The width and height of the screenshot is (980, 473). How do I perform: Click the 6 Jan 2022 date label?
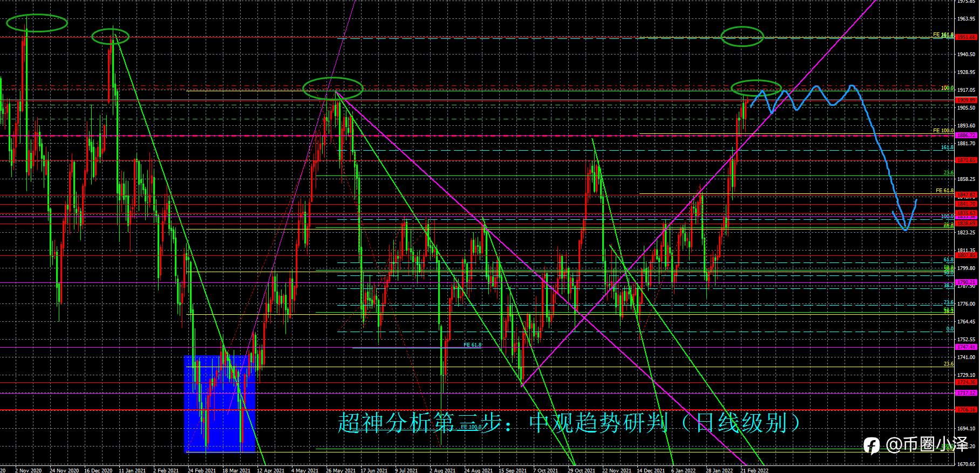(x=684, y=470)
